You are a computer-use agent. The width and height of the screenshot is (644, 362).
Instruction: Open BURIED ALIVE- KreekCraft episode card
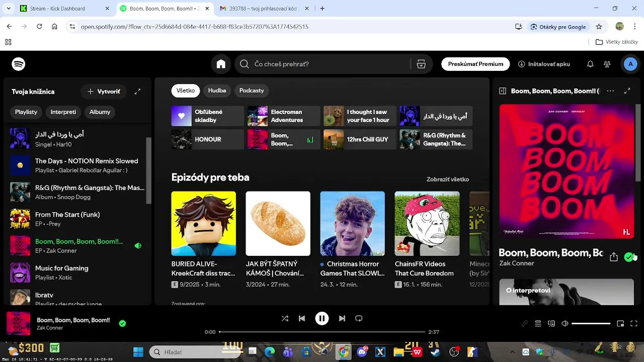tap(203, 240)
